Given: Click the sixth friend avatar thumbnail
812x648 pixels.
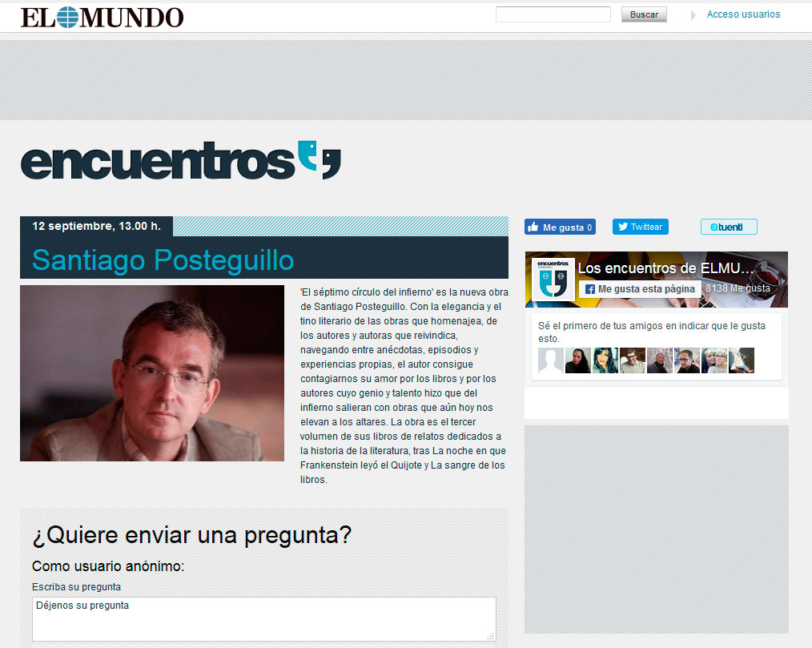Looking at the screenshot, I should point(687,360).
